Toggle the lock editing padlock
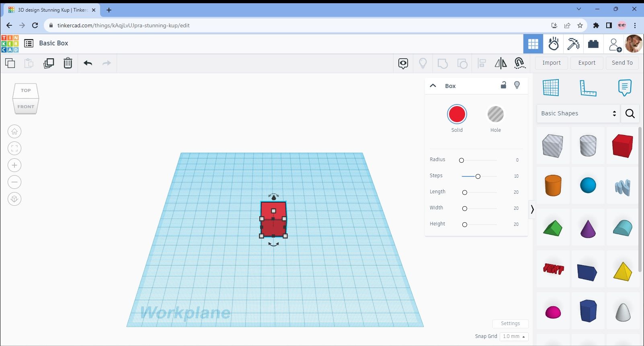 pos(503,85)
